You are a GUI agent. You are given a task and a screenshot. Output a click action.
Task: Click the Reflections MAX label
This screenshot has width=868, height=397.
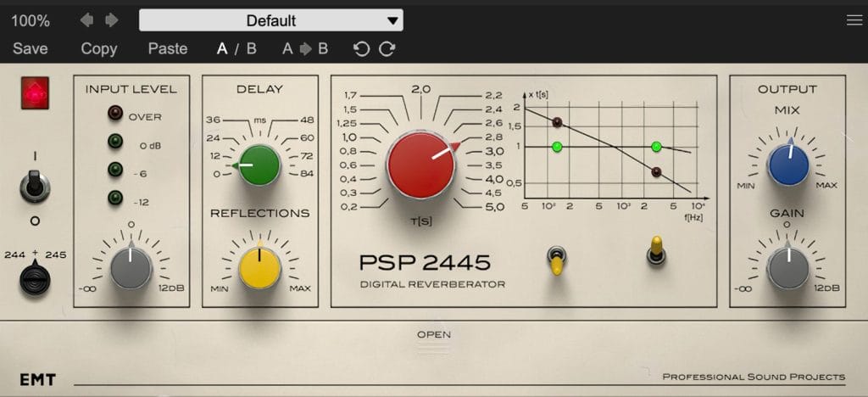pyautogui.click(x=300, y=288)
